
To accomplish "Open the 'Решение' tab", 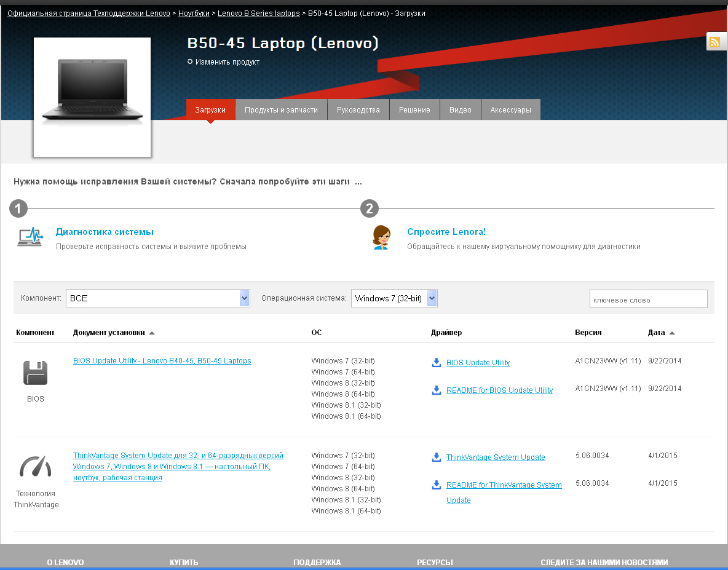I will click(414, 109).
